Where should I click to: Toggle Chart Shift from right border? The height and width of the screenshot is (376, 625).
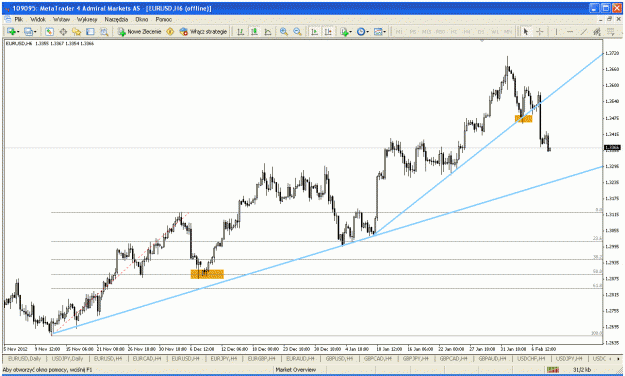[x=328, y=31]
